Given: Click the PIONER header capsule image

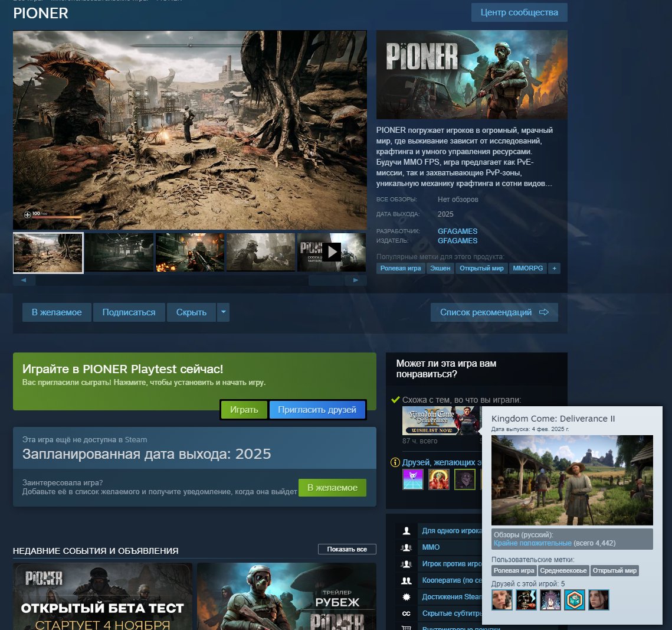Looking at the screenshot, I should pyautogui.click(x=472, y=74).
